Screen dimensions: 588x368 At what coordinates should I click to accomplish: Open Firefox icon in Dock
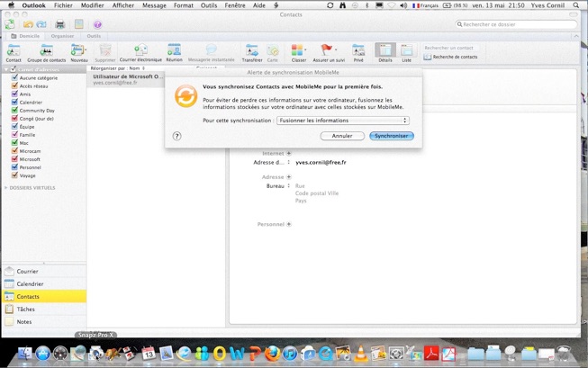pyautogui.click(x=273, y=354)
